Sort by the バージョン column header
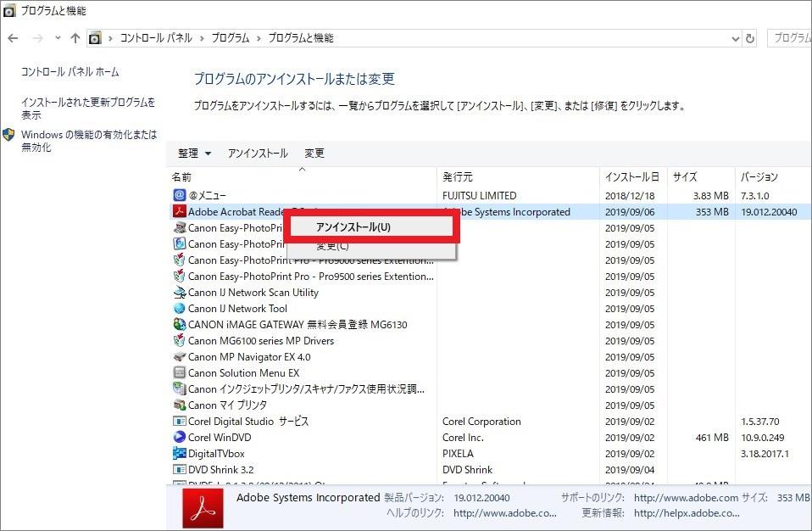 coord(759,177)
